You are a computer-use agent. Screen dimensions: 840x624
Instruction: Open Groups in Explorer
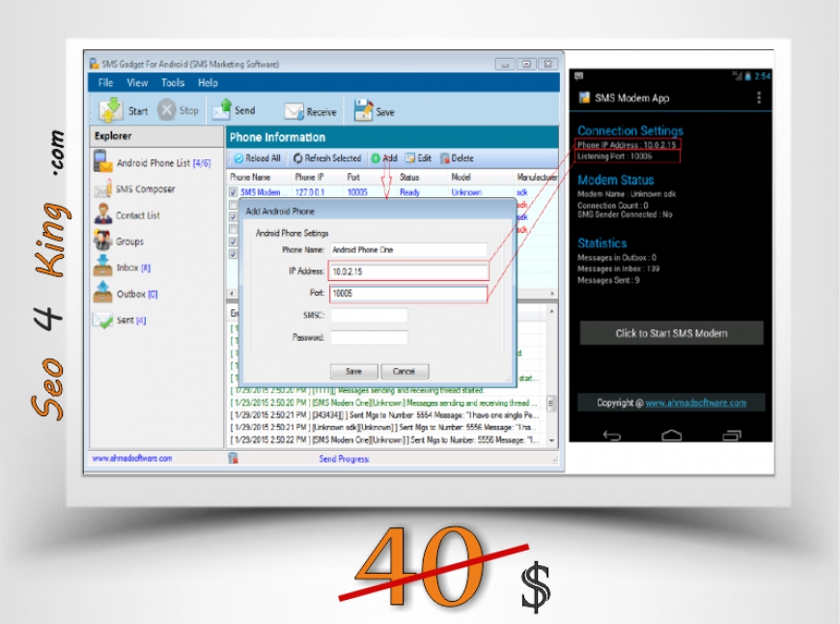[x=119, y=241]
